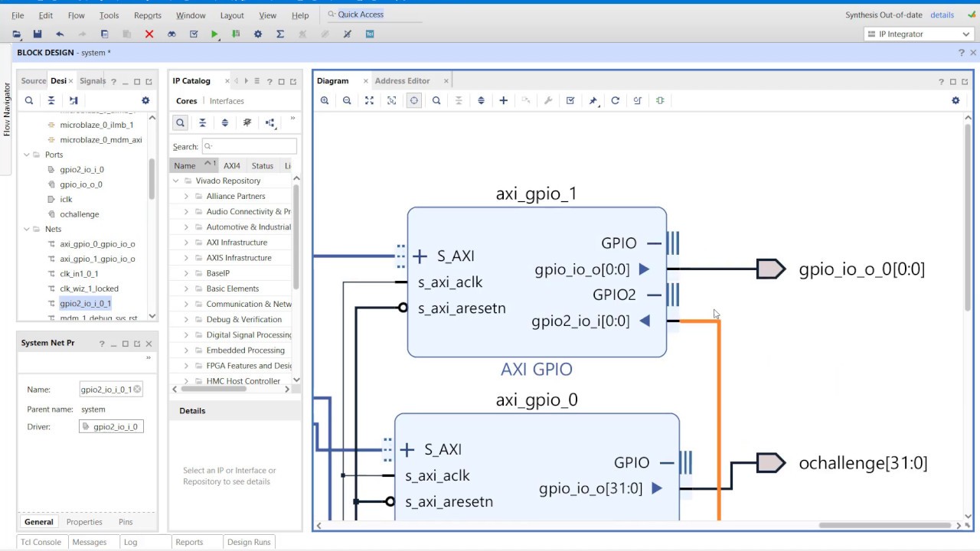The image size is (980, 551).
Task: Select the ochallenge port in tree
Action: 79,214
